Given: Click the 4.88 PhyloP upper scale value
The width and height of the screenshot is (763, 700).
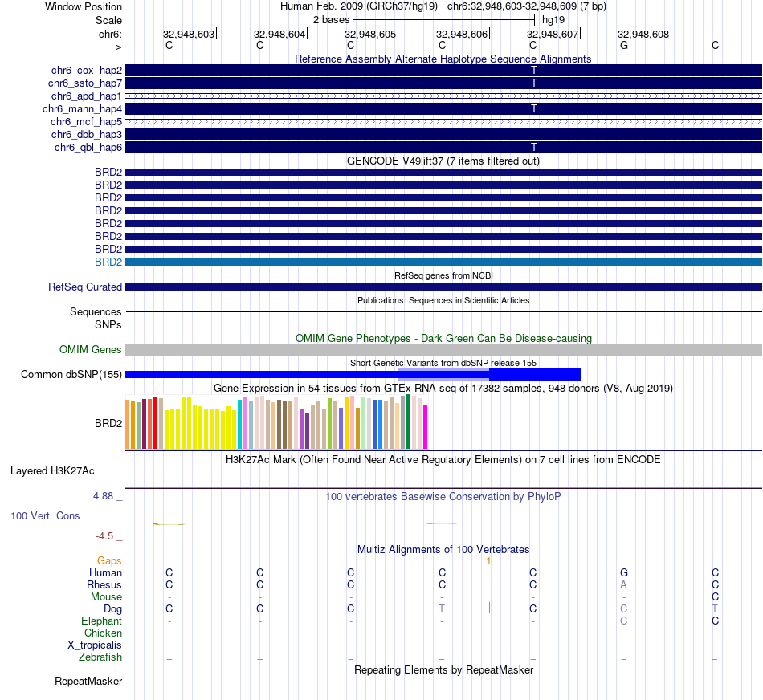Looking at the screenshot, I should pos(103,496).
